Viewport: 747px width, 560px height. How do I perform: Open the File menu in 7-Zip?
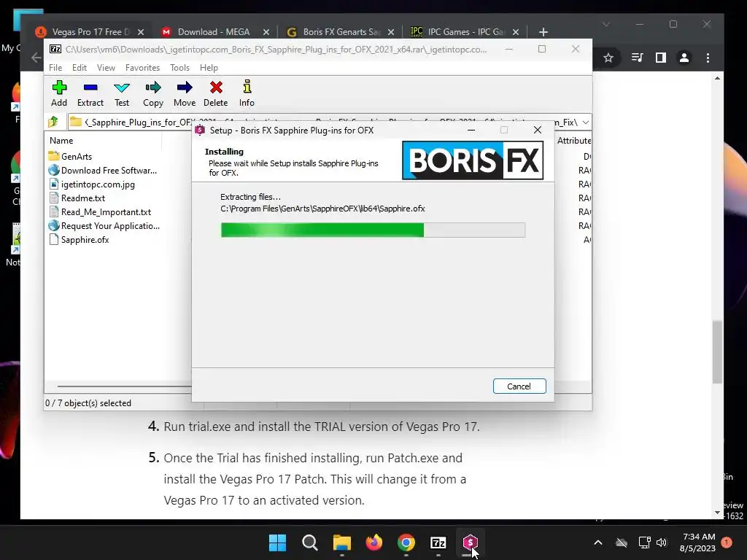[55, 68]
